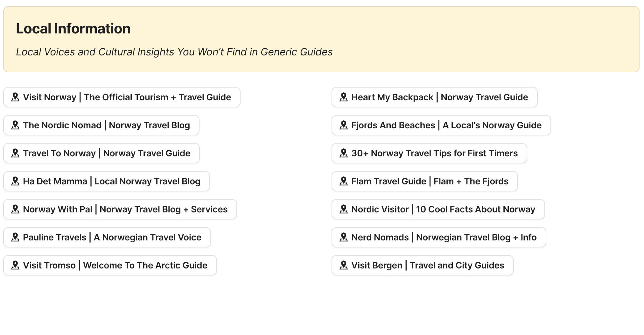
Task: Click the map pin icon beside Visit Norway
Action: coord(15,97)
